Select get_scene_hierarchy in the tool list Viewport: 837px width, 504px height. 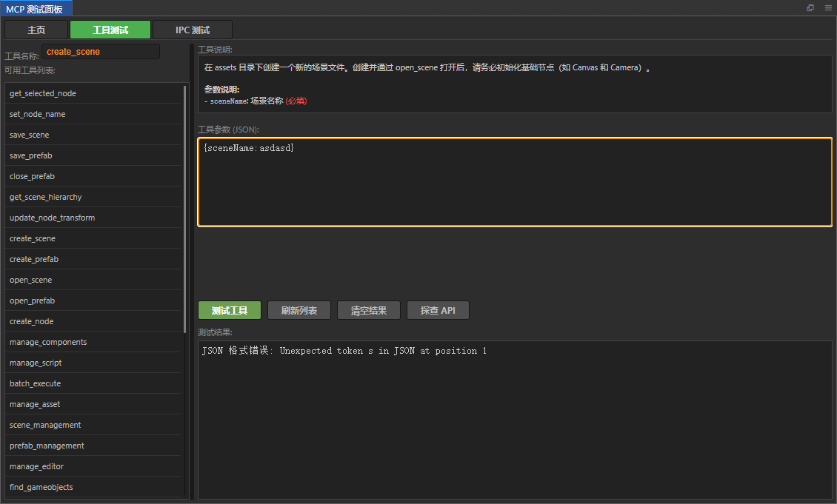point(93,198)
